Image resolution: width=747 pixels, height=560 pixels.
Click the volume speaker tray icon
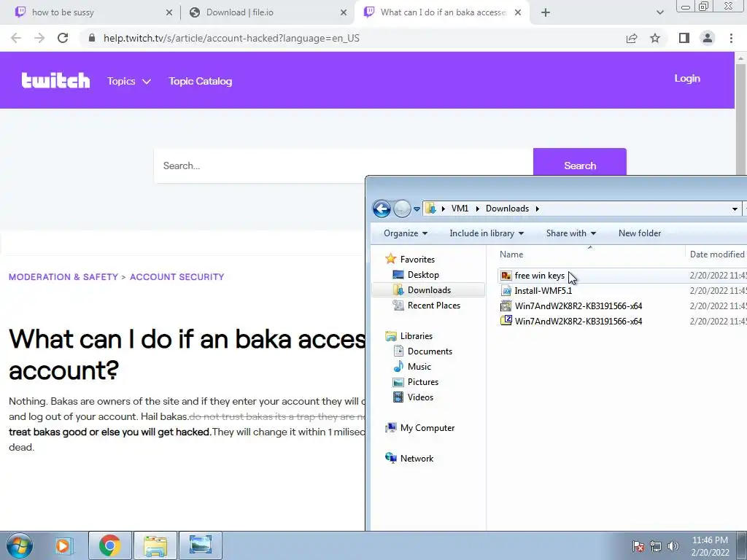point(673,546)
